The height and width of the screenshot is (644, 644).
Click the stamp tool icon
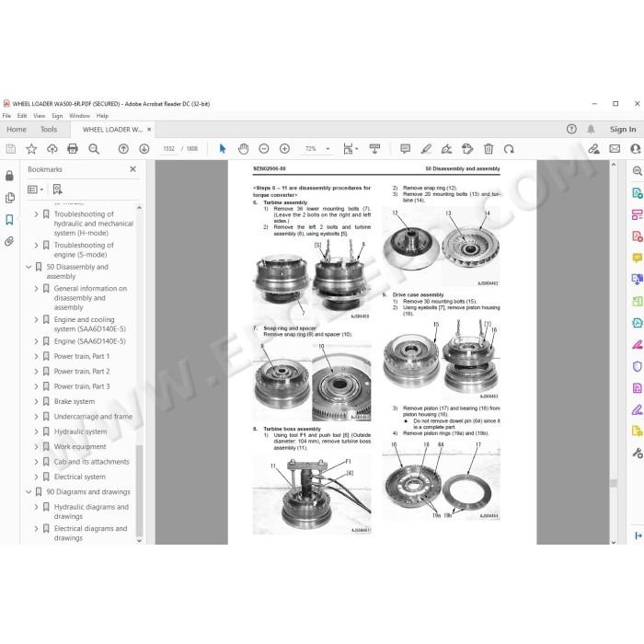[x=467, y=149]
